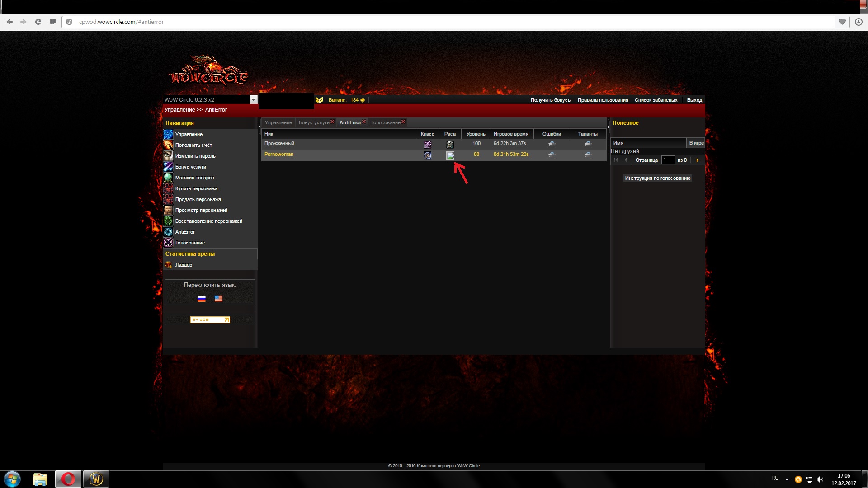
Task: Close the Голосование tab
Action: click(403, 122)
